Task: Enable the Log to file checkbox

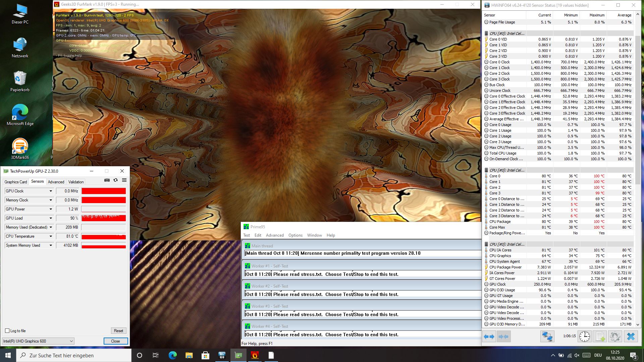Action: [x=7, y=331]
